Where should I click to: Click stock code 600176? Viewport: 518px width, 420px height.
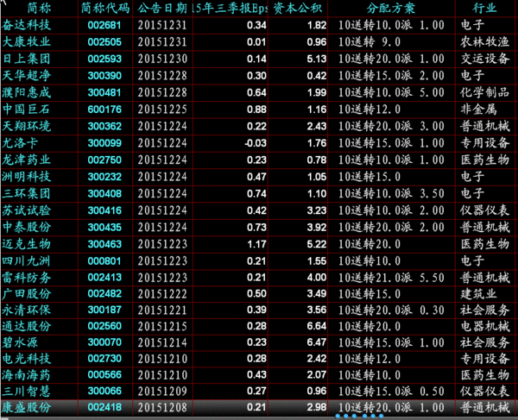[104, 110]
